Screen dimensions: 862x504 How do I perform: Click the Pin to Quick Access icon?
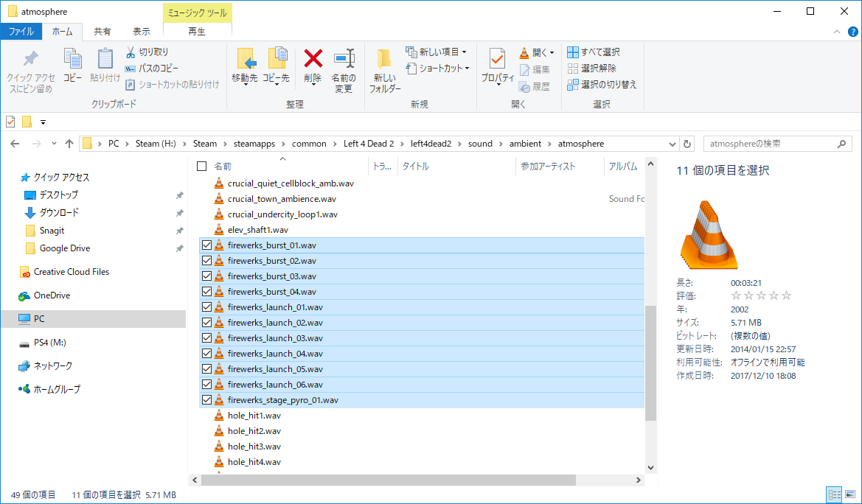coord(31,60)
